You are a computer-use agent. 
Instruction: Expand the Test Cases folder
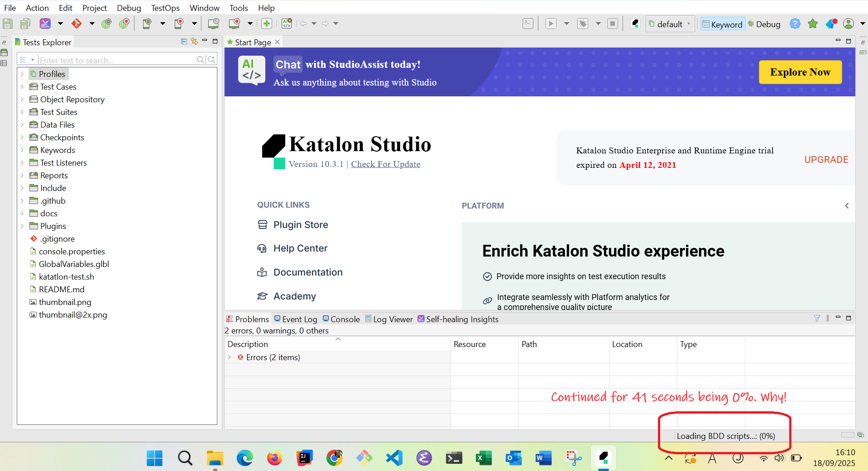tap(22, 86)
